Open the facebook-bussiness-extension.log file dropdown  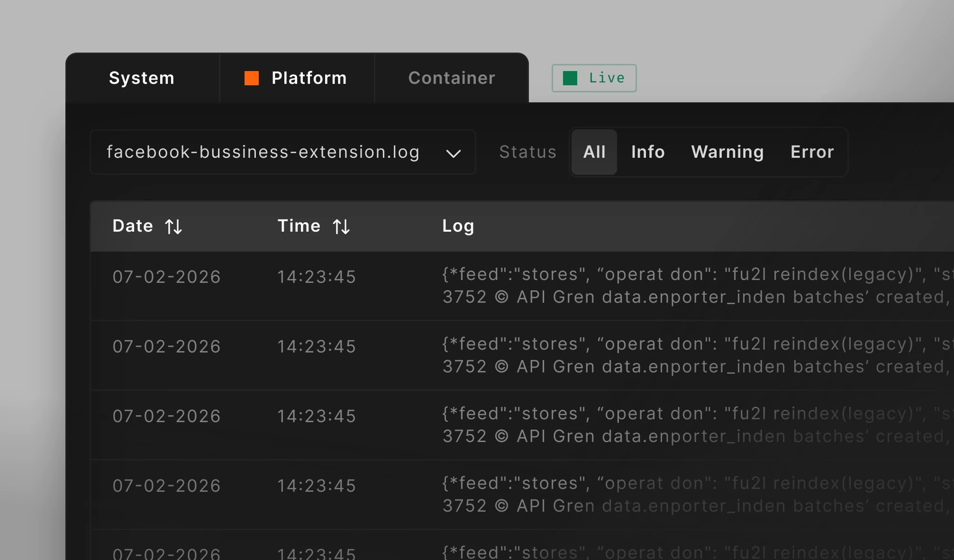tap(283, 152)
